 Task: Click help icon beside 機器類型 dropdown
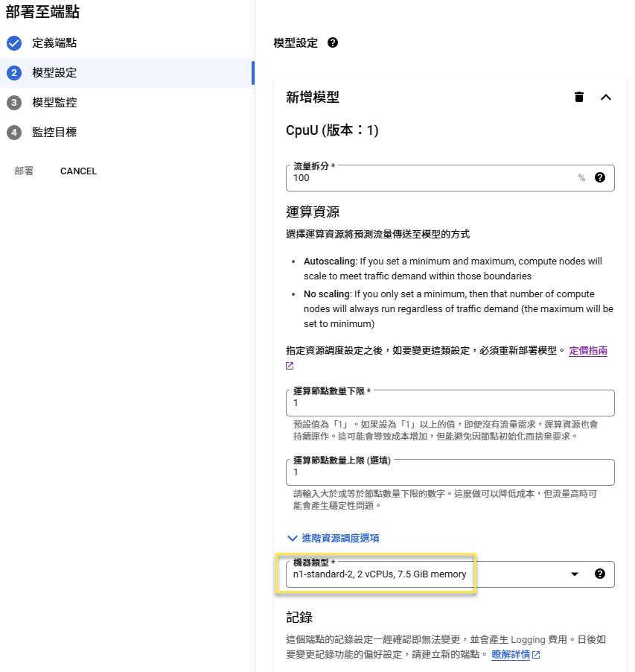(600, 574)
